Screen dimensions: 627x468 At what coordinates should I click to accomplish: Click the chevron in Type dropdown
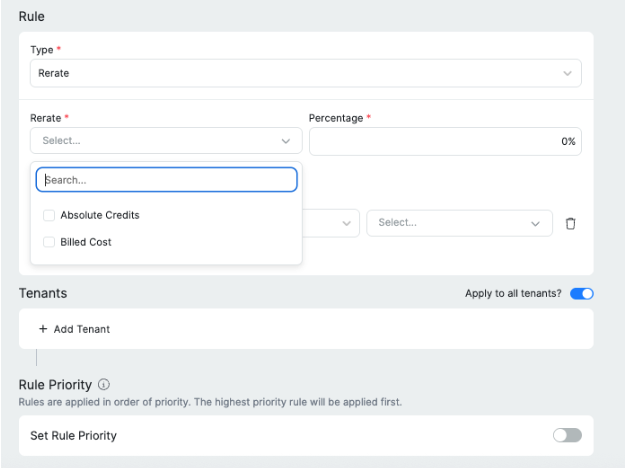[567, 73]
